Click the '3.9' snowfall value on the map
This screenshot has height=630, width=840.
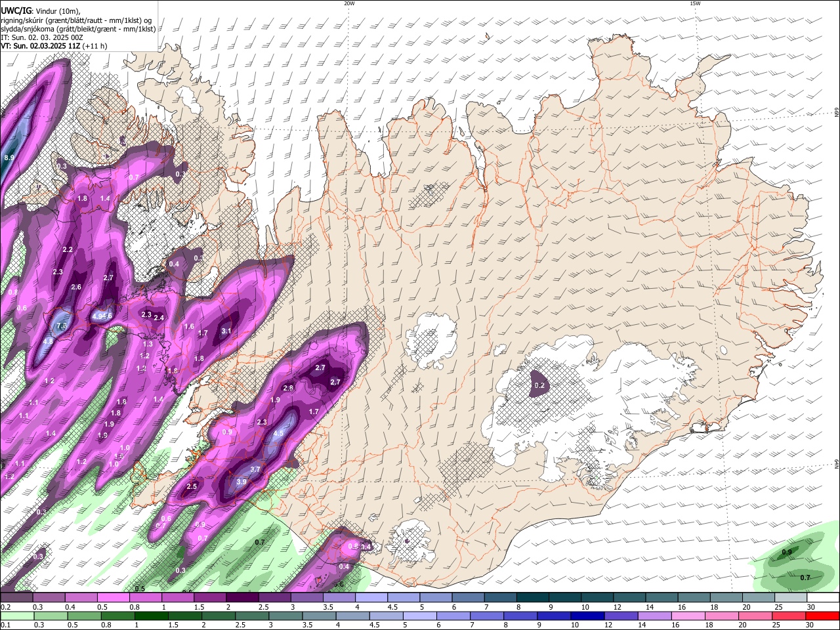pos(241,482)
